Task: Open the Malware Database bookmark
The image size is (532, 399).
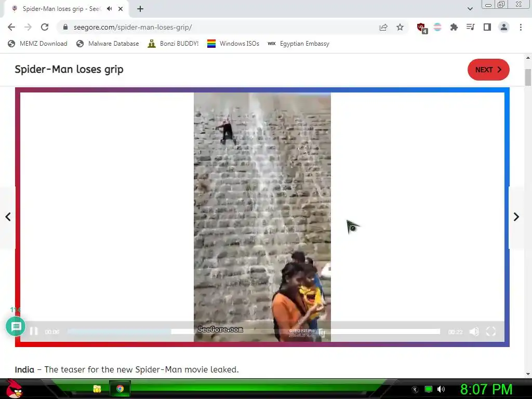Action: point(108,44)
